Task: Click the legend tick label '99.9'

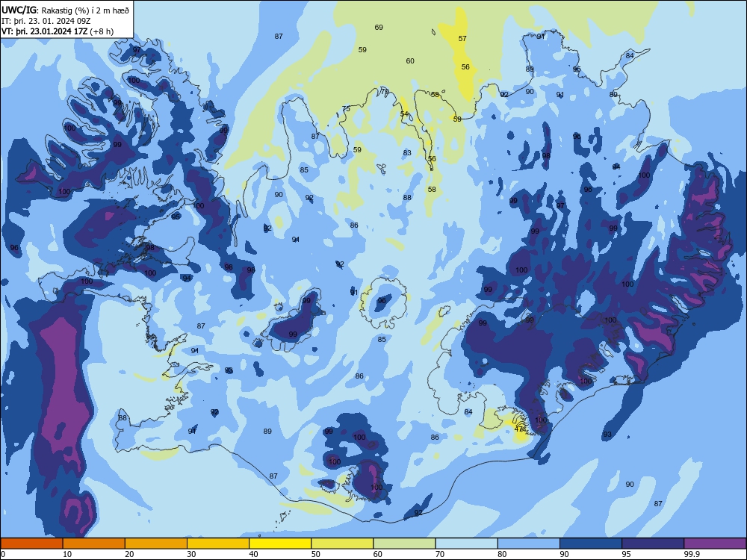Action: coord(692,554)
